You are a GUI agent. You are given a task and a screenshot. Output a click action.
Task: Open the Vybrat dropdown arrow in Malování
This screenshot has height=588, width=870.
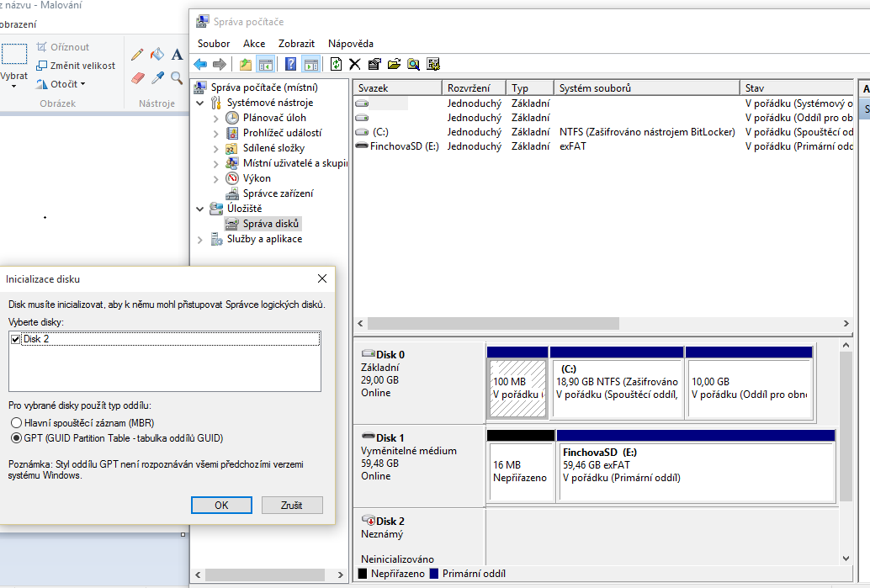tap(13, 87)
